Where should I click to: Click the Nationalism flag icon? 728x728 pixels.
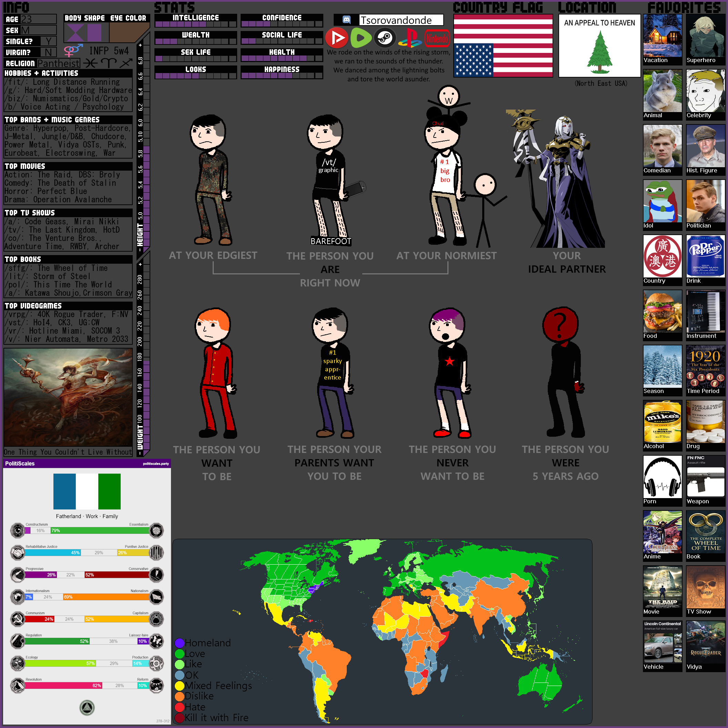pyautogui.click(x=156, y=597)
